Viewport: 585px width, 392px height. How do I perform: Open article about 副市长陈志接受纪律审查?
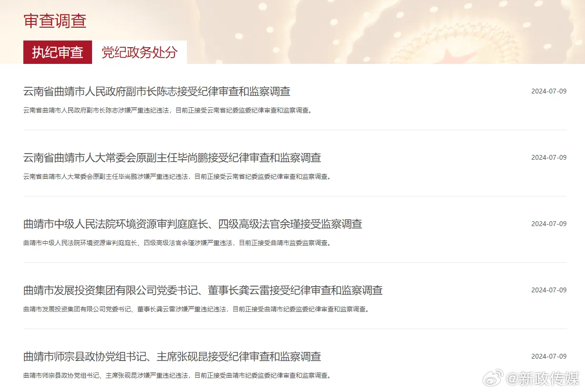click(157, 91)
